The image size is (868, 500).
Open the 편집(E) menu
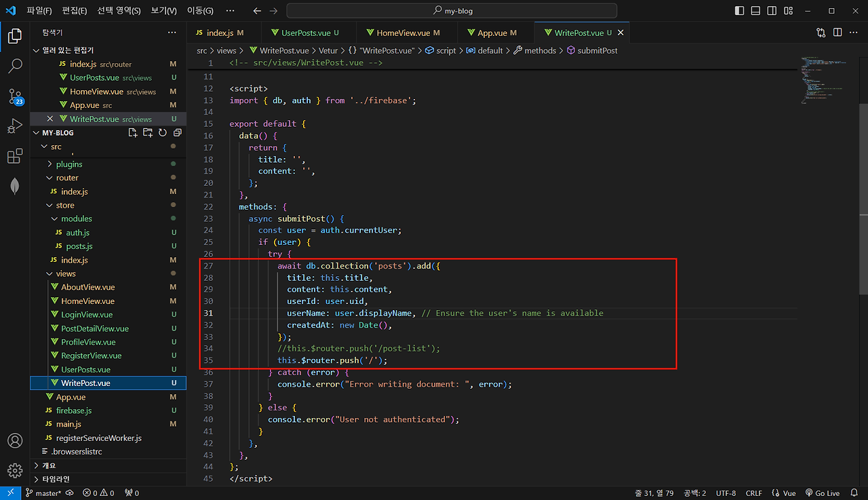[74, 11]
